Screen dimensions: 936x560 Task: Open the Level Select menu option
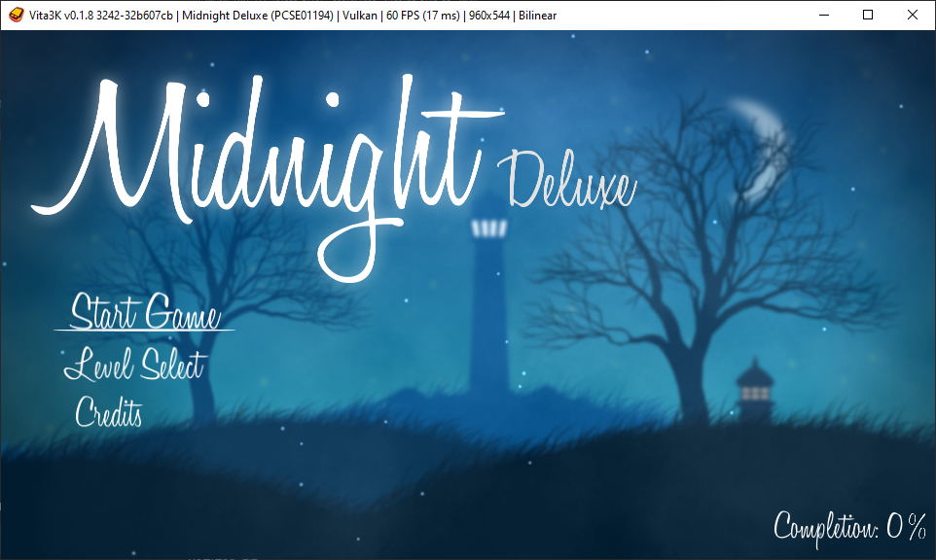(x=135, y=364)
